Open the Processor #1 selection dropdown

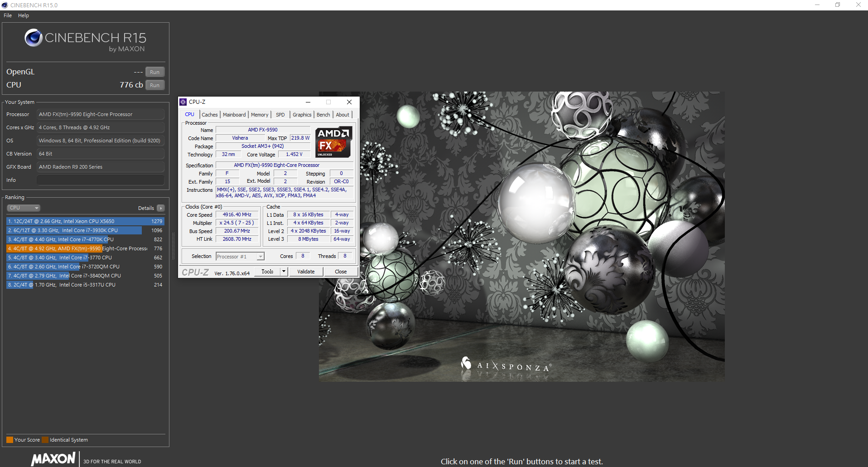pyautogui.click(x=240, y=257)
